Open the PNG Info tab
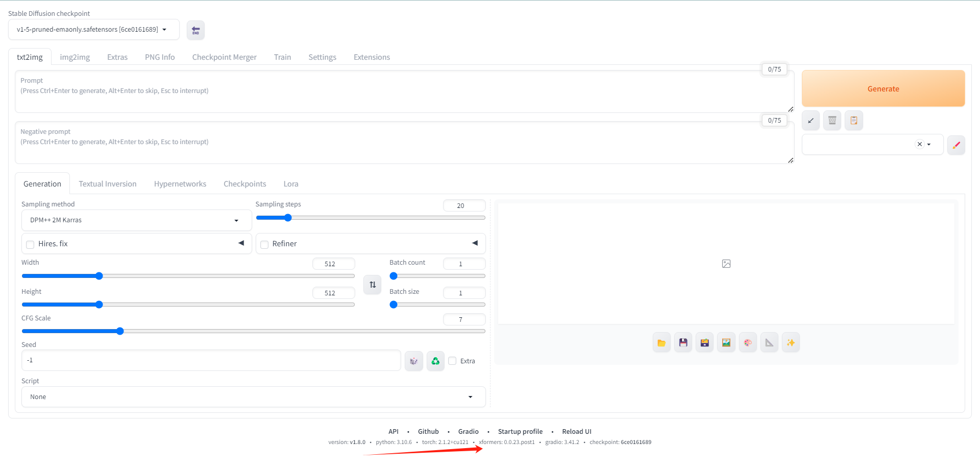Image resolution: width=980 pixels, height=466 pixels. (x=160, y=57)
